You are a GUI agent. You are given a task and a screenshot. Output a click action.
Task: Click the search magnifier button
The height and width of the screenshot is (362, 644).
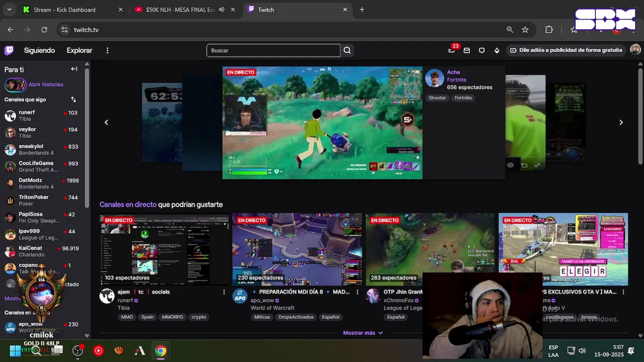coord(347,50)
